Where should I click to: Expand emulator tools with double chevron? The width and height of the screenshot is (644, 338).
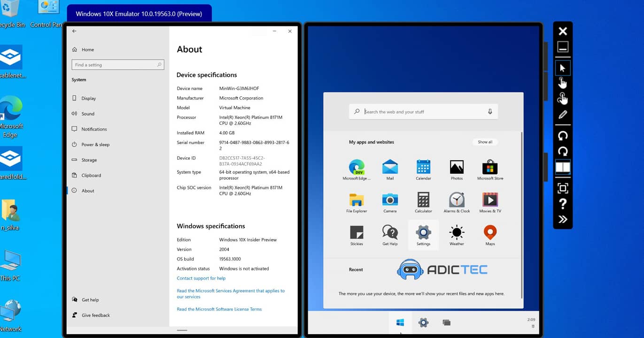[563, 219]
